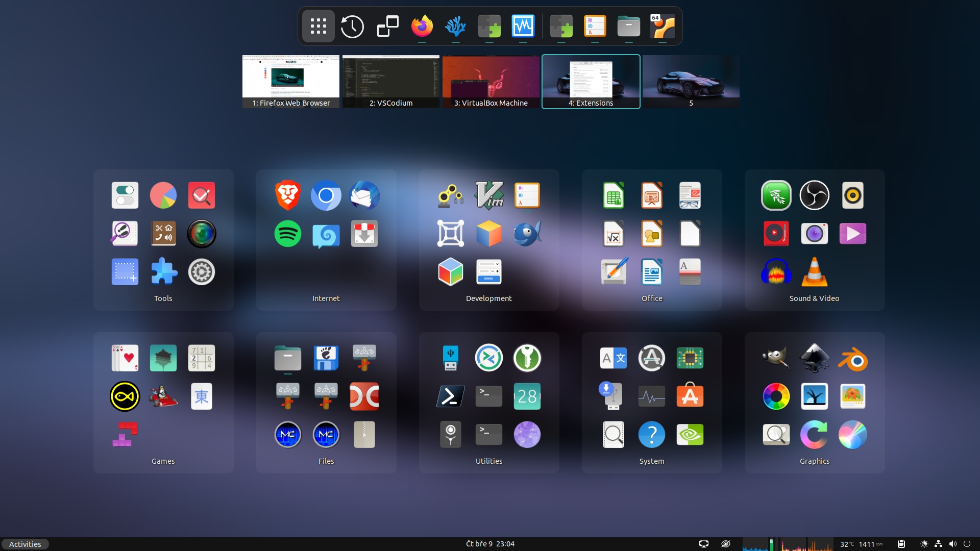The image size is (980, 551).
Task: Launch PowerShell in Utilities folder
Action: pyautogui.click(x=450, y=396)
